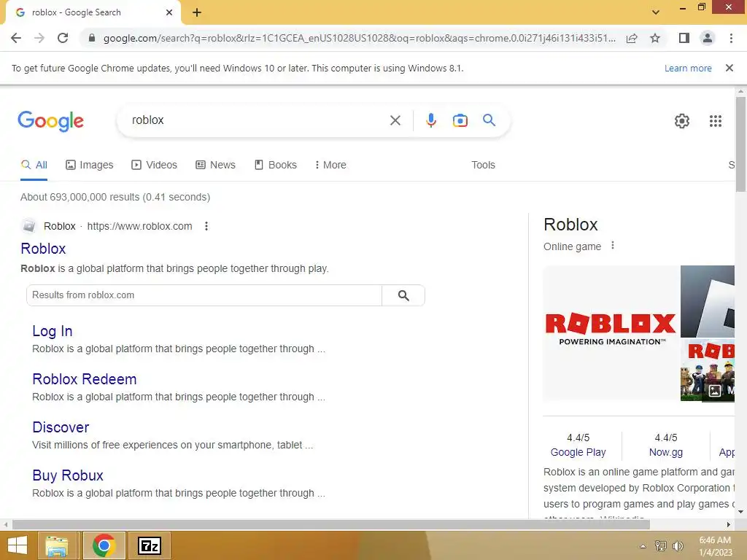Expand the More search filters menu

point(330,166)
